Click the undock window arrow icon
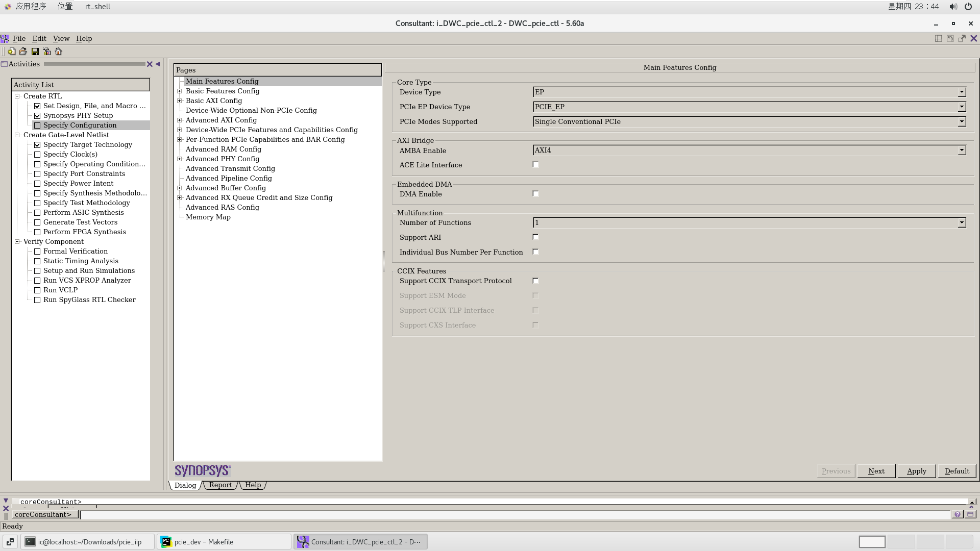The width and height of the screenshot is (980, 551). coord(962,39)
